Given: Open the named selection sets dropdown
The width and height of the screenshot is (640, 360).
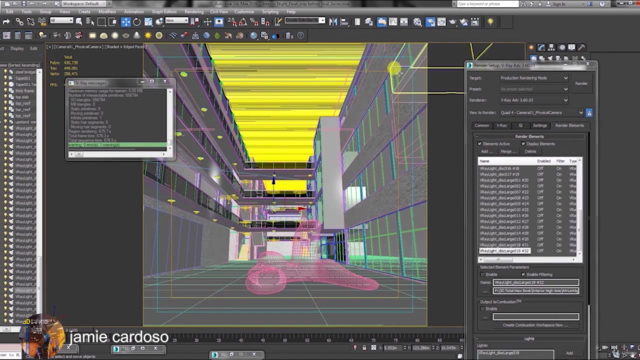Looking at the screenshot, I should pyautogui.click(x=305, y=20).
